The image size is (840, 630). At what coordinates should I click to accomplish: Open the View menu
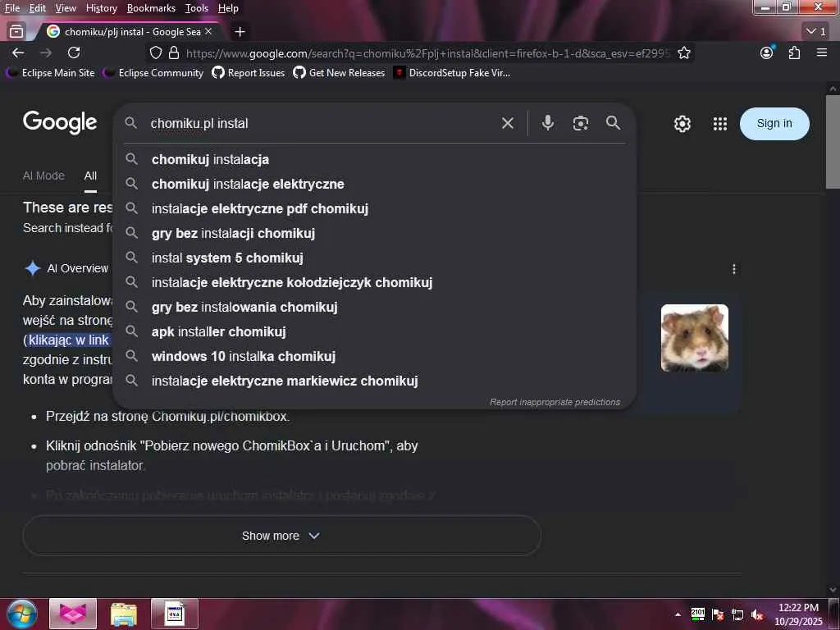66,8
